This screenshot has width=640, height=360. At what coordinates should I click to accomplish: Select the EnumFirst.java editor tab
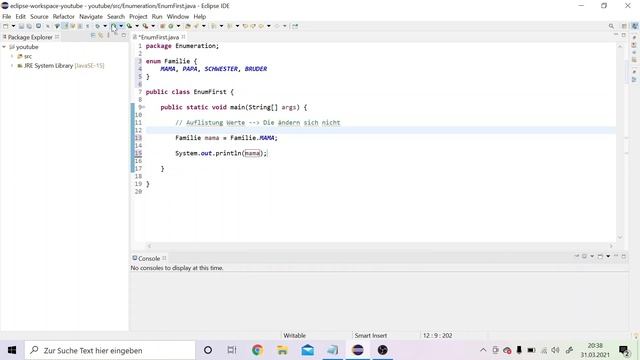(158, 37)
